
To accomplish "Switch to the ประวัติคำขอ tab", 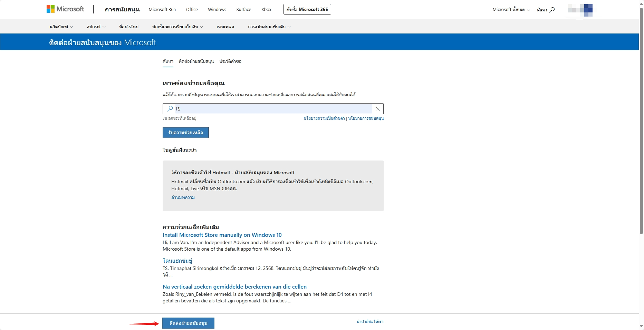I will [x=230, y=61].
